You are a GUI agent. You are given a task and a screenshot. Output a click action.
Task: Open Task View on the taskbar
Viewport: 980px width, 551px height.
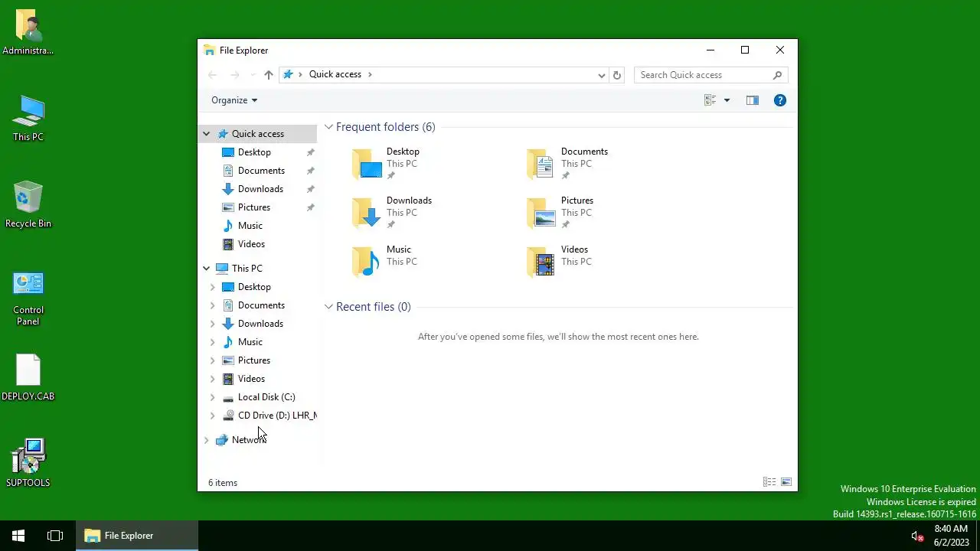coord(55,536)
